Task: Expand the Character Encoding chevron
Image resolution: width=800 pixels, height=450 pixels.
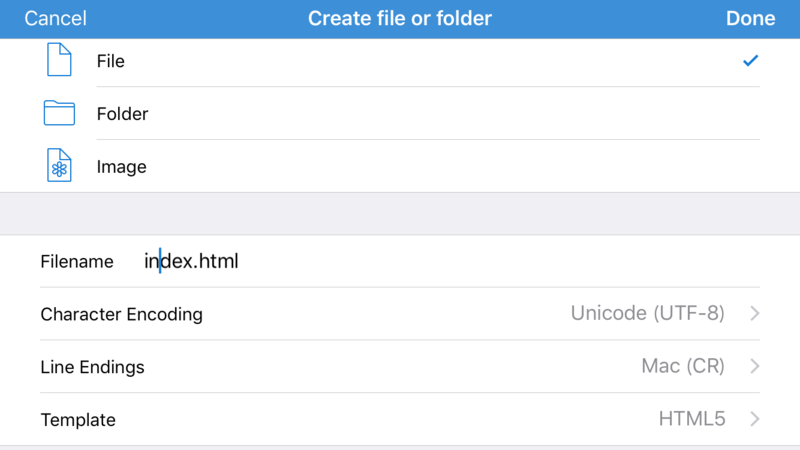Action: click(755, 314)
